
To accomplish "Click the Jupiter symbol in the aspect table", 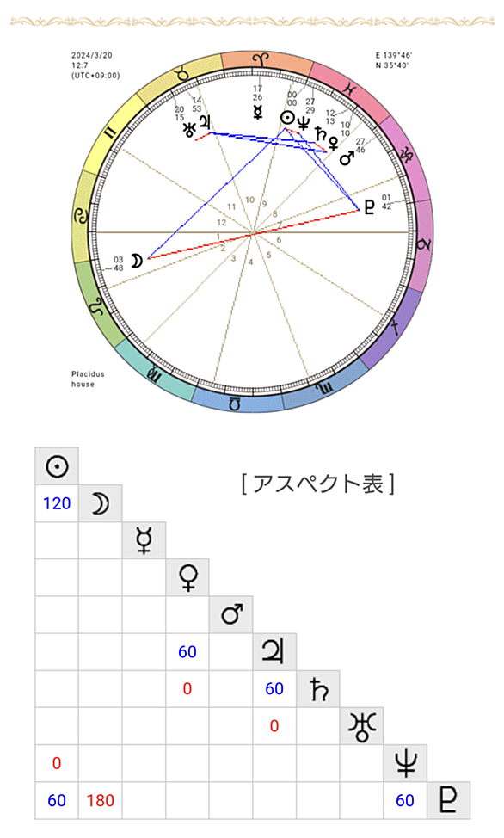I will tap(274, 652).
